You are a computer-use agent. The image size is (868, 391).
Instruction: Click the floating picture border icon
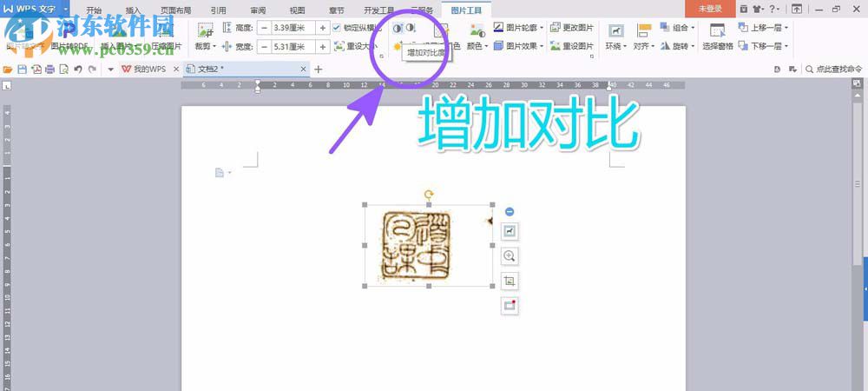(510, 306)
